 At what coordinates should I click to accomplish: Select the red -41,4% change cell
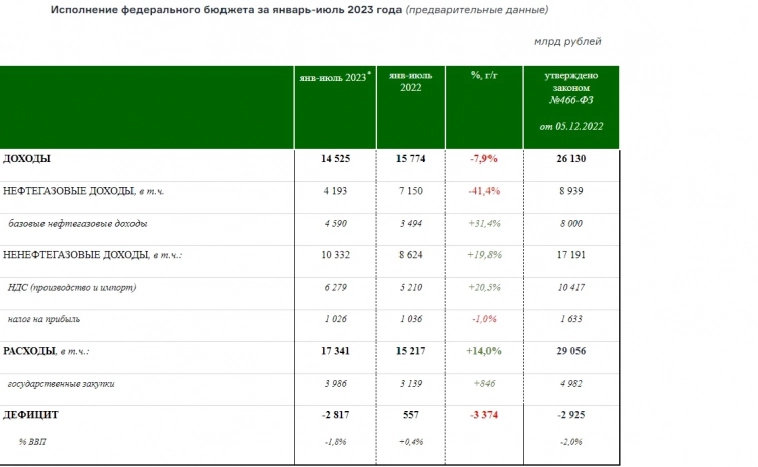(484, 190)
